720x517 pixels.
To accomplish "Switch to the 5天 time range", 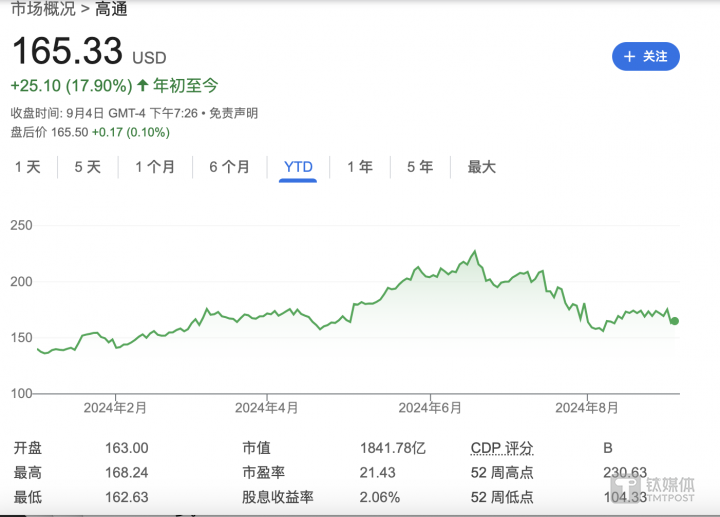I will click(88, 167).
